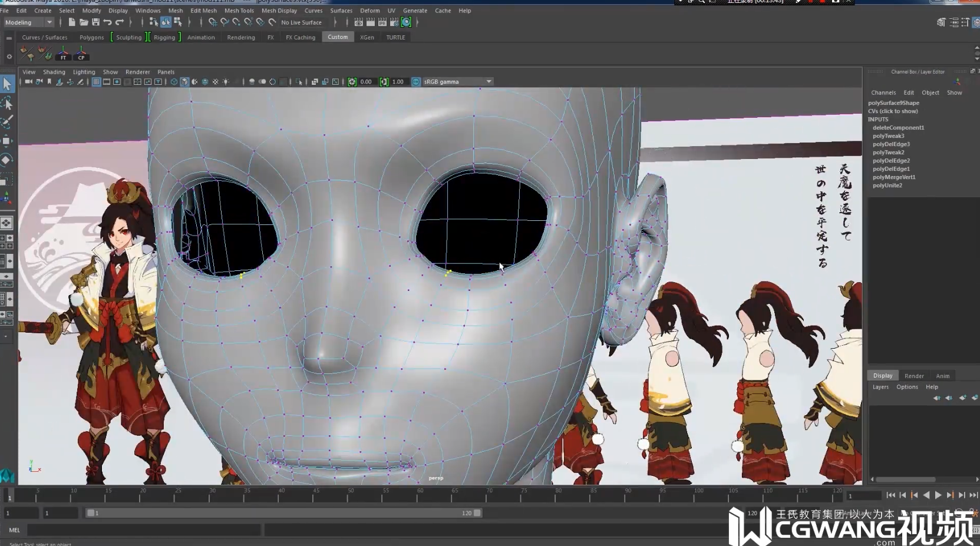Open the Mesh Tools menu
The height and width of the screenshot is (546, 980).
[239, 11]
